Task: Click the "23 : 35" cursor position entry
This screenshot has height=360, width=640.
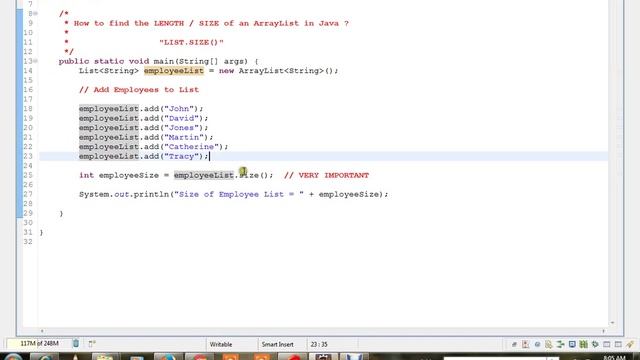Action: [x=319, y=344]
